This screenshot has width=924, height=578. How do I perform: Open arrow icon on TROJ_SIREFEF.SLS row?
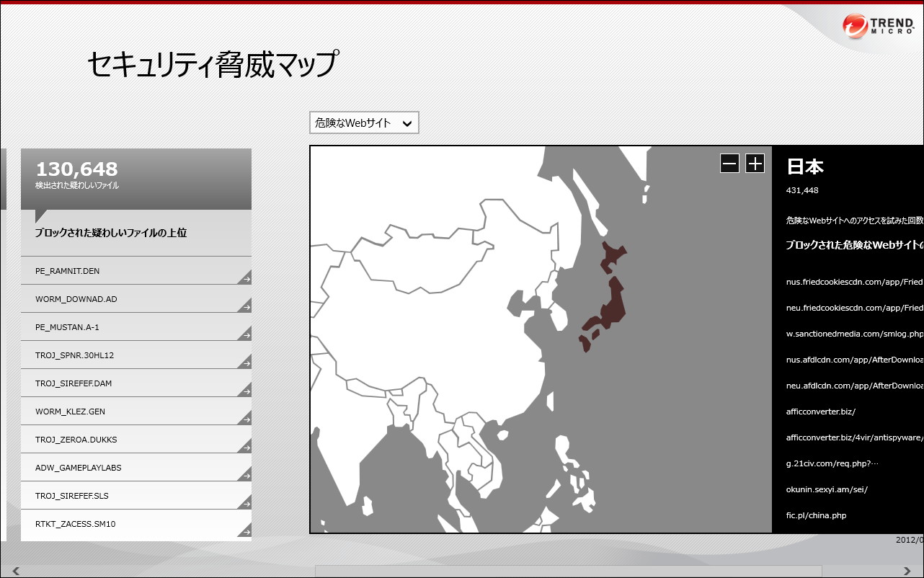(x=244, y=502)
